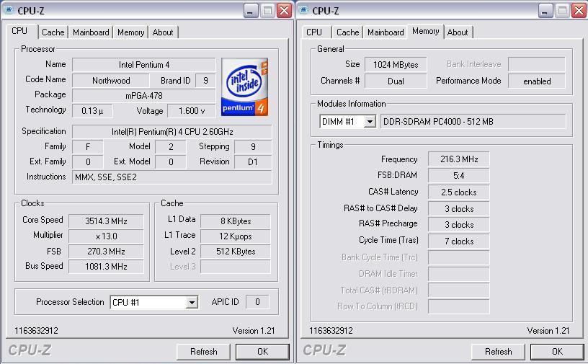This screenshot has width=588, height=364.
Task: Close the left CPU-Z window
Action: pyautogui.click(x=284, y=11)
